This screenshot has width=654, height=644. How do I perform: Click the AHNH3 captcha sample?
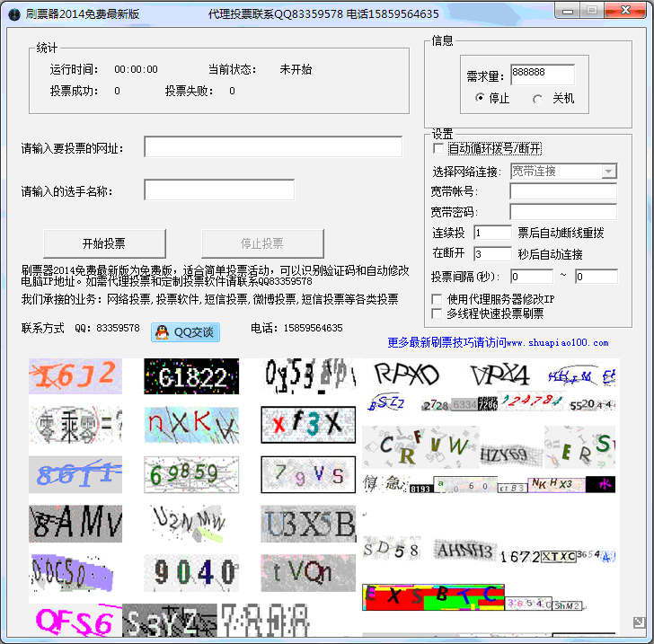tap(465, 551)
